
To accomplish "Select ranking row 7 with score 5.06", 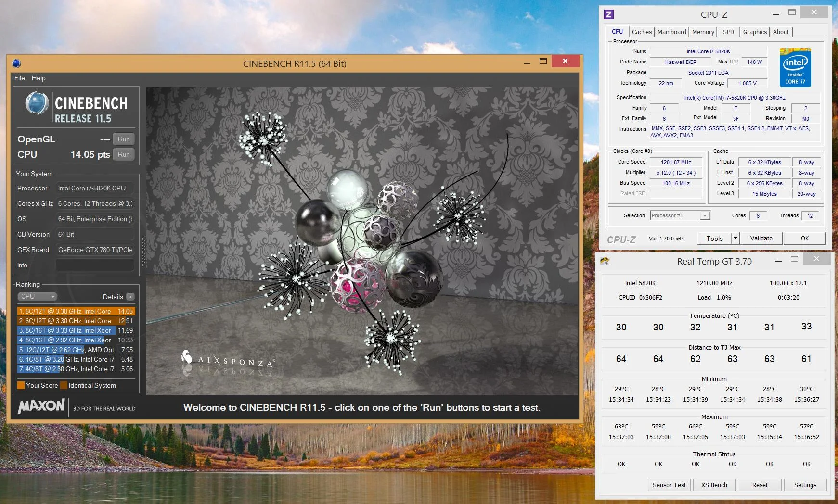I will click(76, 369).
